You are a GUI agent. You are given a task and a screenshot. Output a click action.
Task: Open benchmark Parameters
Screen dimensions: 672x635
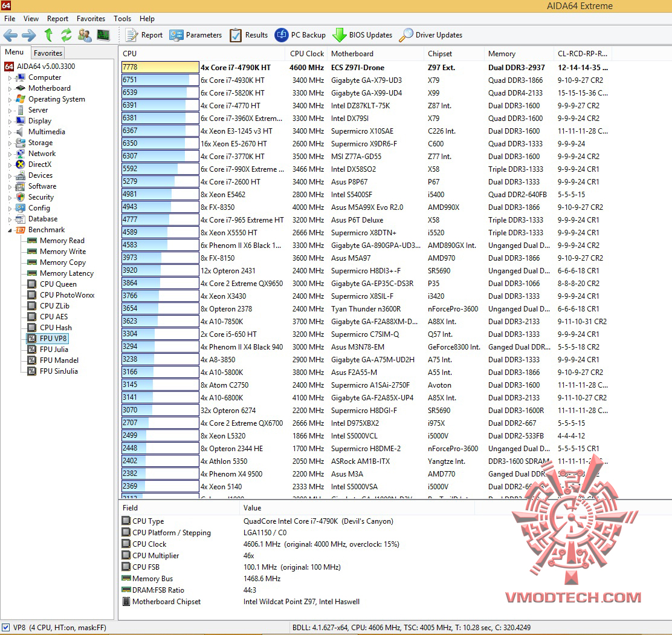pos(195,35)
